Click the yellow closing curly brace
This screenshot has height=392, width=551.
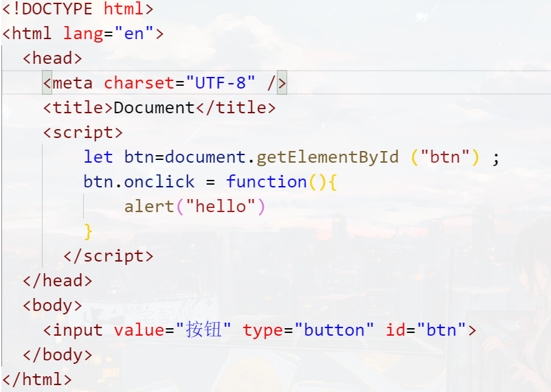[88, 231]
